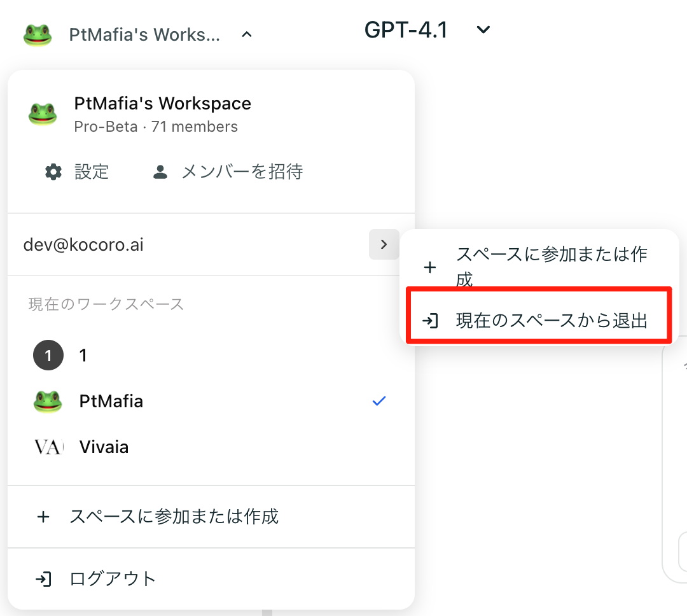This screenshot has width=687, height=616.
Task: Click the settings gear icon
Action: 54,172
